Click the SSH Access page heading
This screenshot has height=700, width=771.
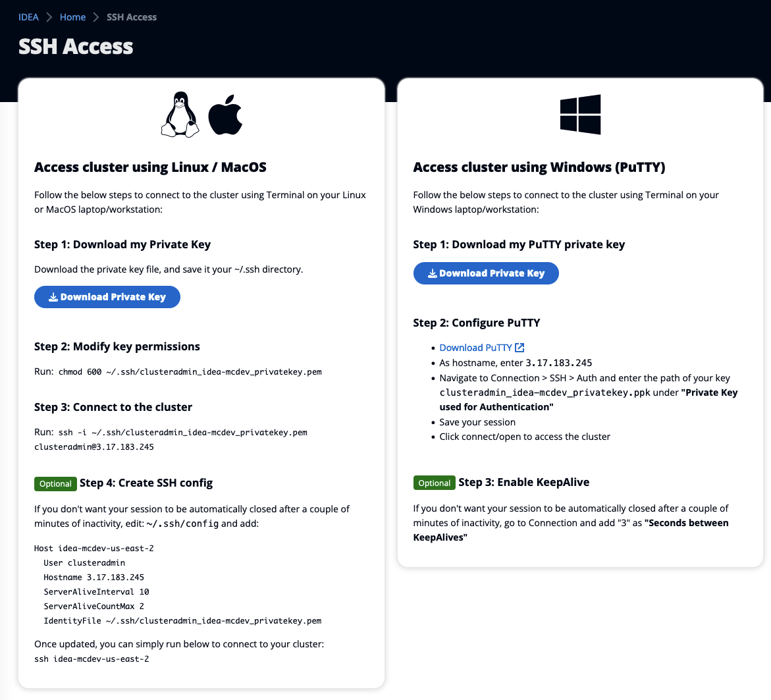click(x=76, y=47)
